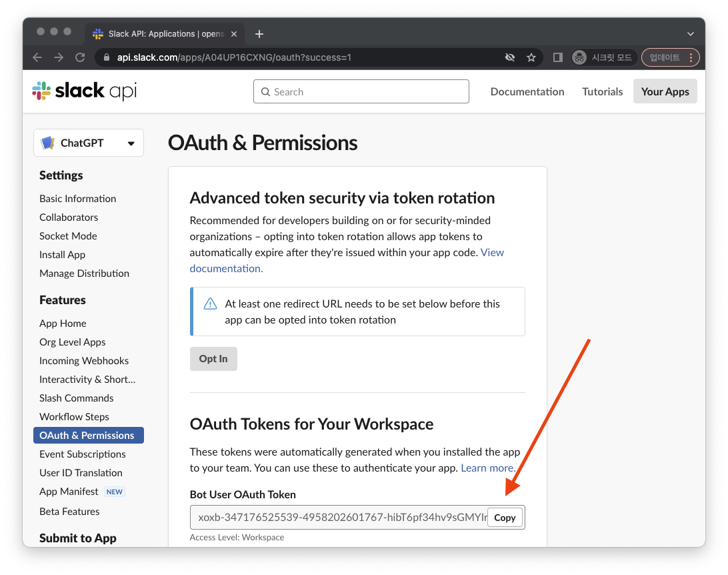Click the warning triangle icon
The height and width of the screenshot is (575, 728).
[x=210, y=304]
